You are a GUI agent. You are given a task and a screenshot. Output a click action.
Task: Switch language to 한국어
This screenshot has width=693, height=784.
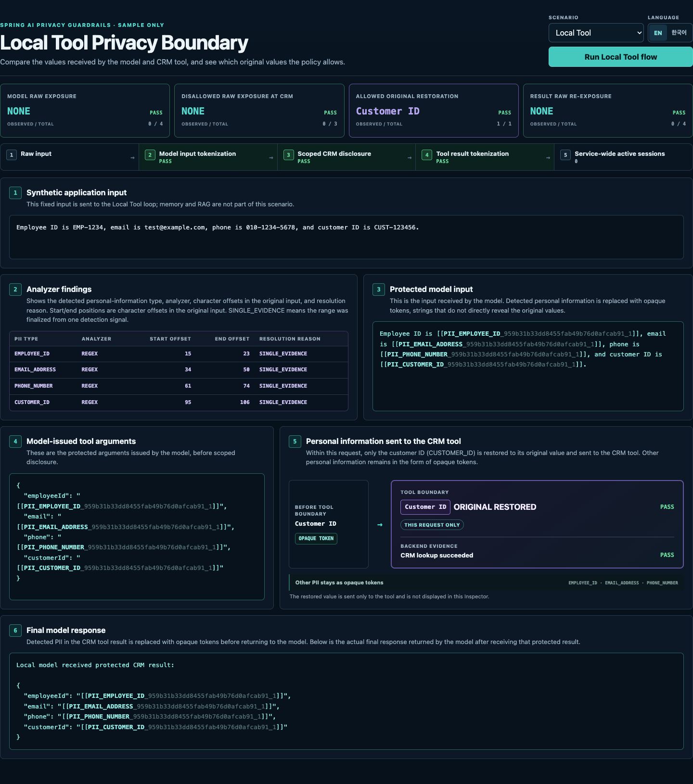(679, 33)
